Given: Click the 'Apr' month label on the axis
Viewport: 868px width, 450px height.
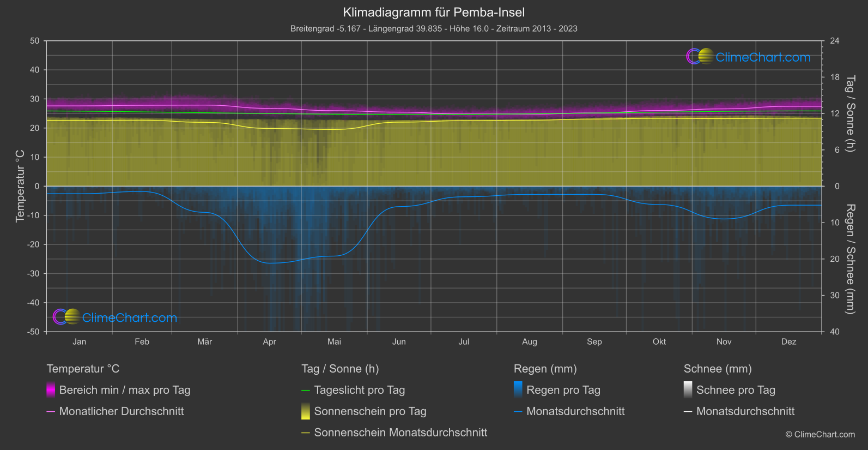Looking at the screenshot, I should [269, 341].
